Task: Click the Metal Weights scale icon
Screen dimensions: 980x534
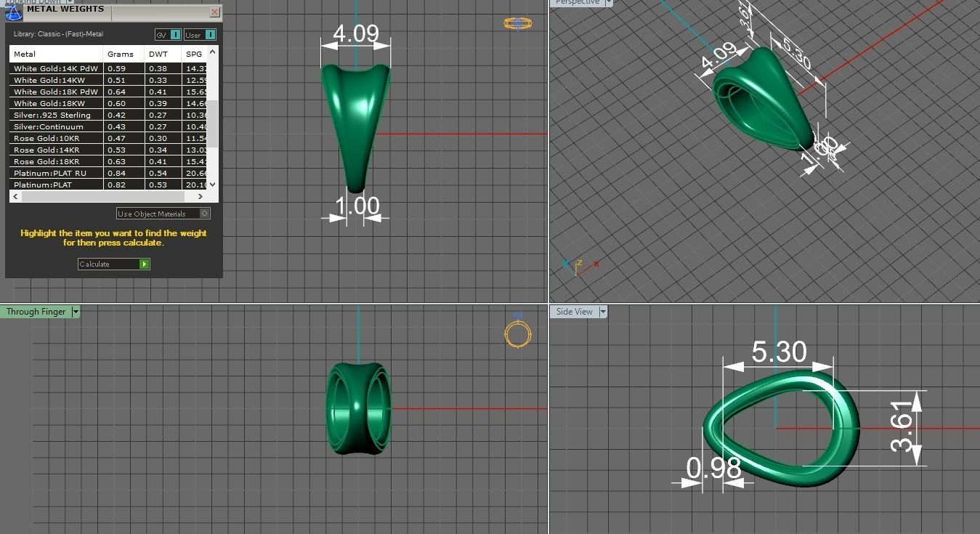Action: 14,12
